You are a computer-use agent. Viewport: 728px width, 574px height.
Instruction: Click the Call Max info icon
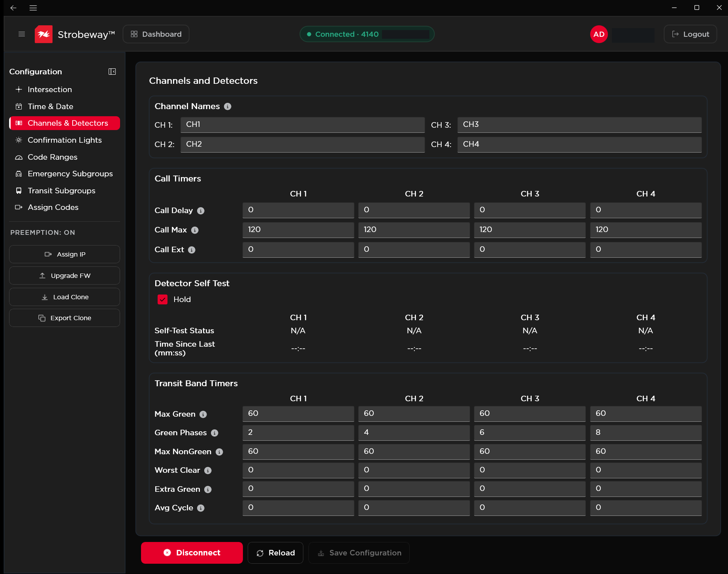195,230
